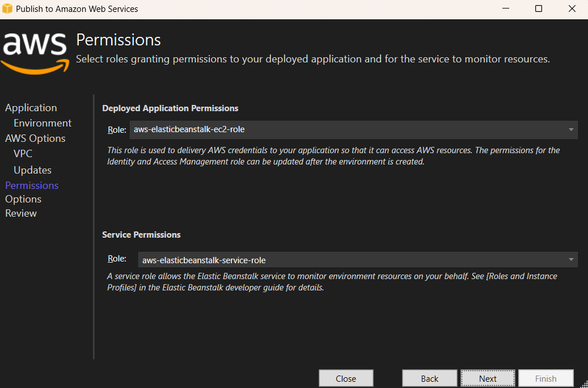
Task: Click the 'Publish to Amazon Web Services' window title
Action: [77, 9]
